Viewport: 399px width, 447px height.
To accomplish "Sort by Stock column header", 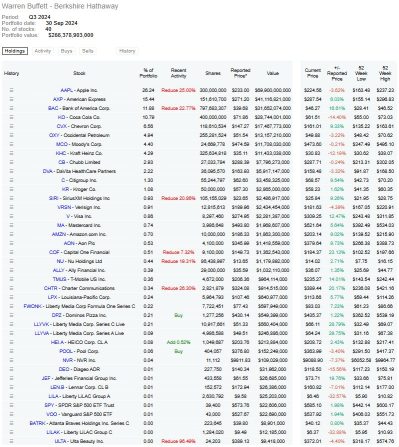I will pos(79,73).
